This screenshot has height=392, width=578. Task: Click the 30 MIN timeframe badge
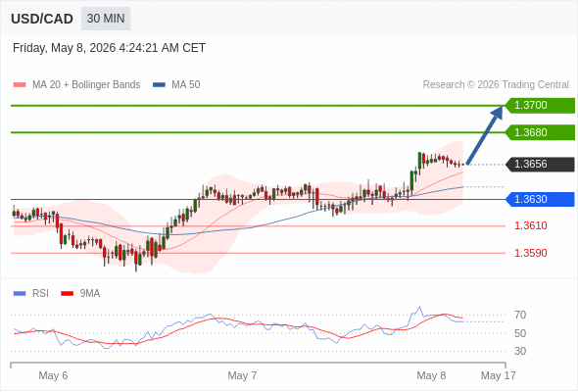pyautogui.click(x=106, y=19)
